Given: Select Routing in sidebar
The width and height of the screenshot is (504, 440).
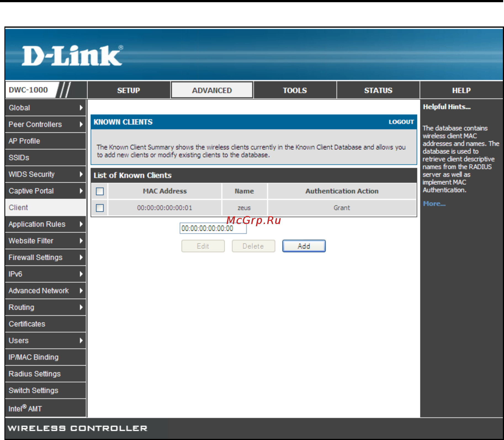Looking at the screenshot, I should click(46, 307).
